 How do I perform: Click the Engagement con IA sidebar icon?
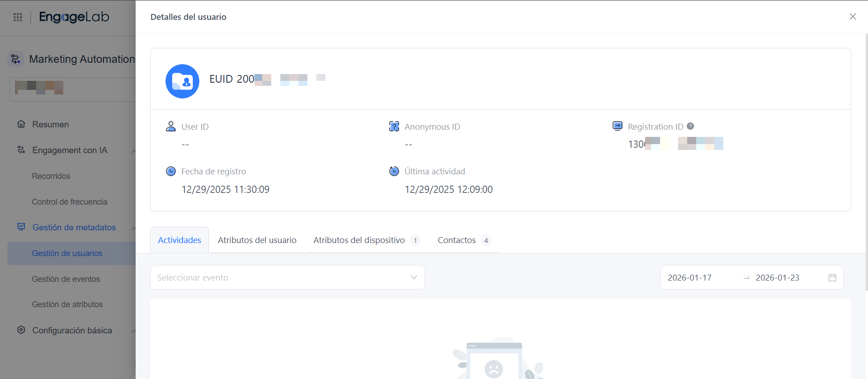tap(21, 150)
